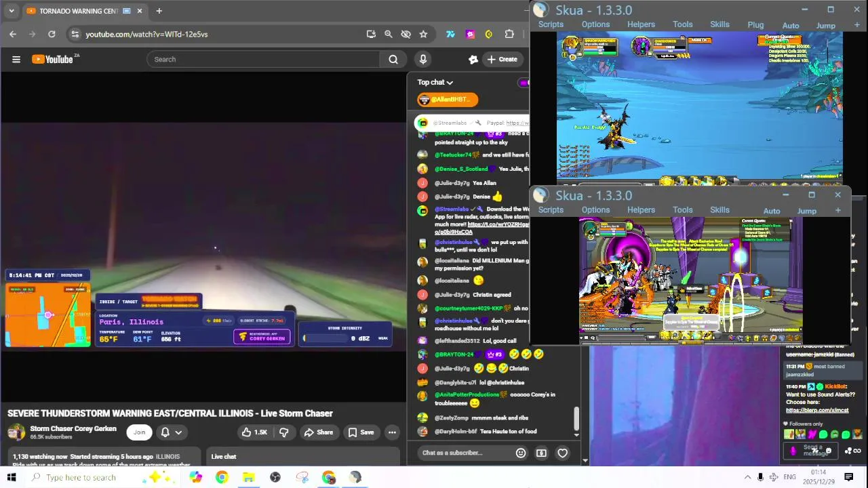Share the live stream video
Viewport: 868px width, 488px height.
pyautogui.click(x=319, y=432)
